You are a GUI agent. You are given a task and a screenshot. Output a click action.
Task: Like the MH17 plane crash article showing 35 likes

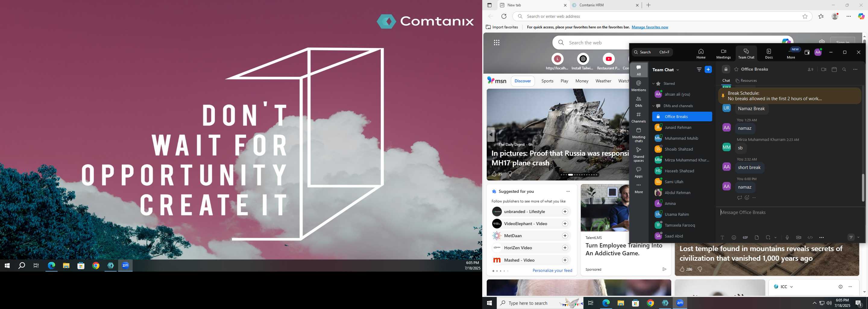pyautogui.click(x=494, y=174)
